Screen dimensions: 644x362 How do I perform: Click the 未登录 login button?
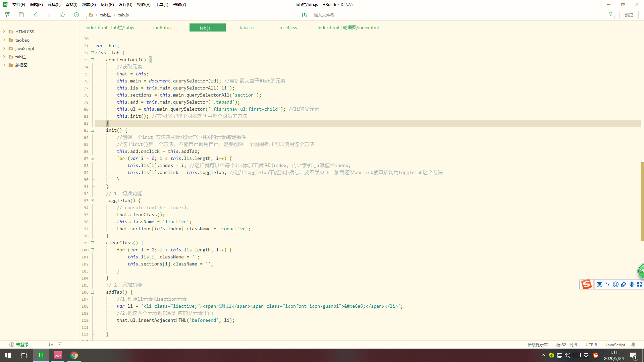click(x=19, y=345)
